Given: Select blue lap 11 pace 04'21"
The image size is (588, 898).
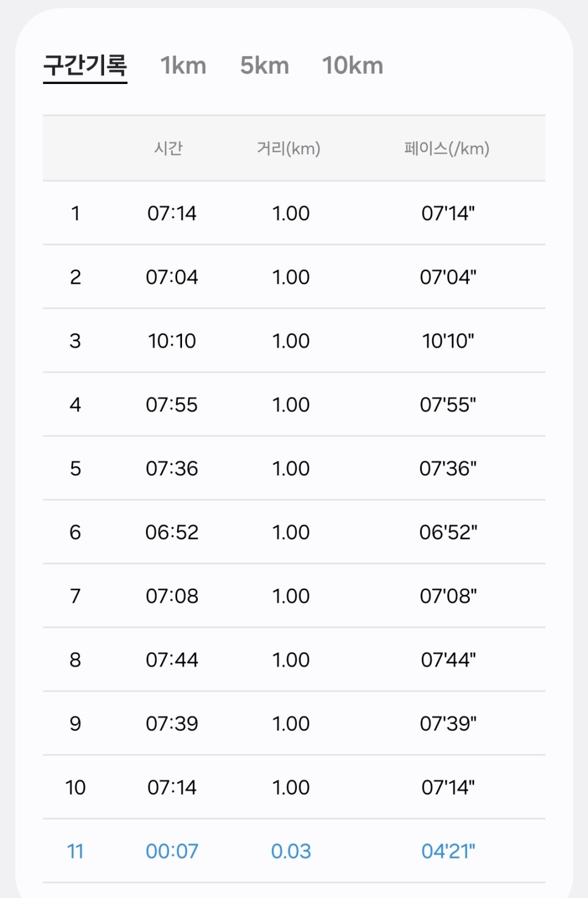Looking at the screenshot, I should (x=448, y=851).
